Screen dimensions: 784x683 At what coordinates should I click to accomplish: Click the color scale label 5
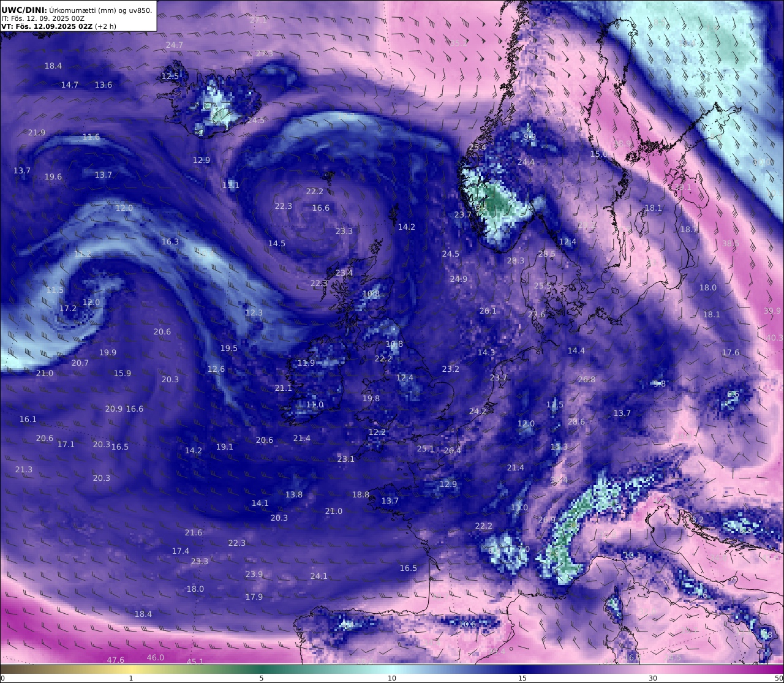262,678
